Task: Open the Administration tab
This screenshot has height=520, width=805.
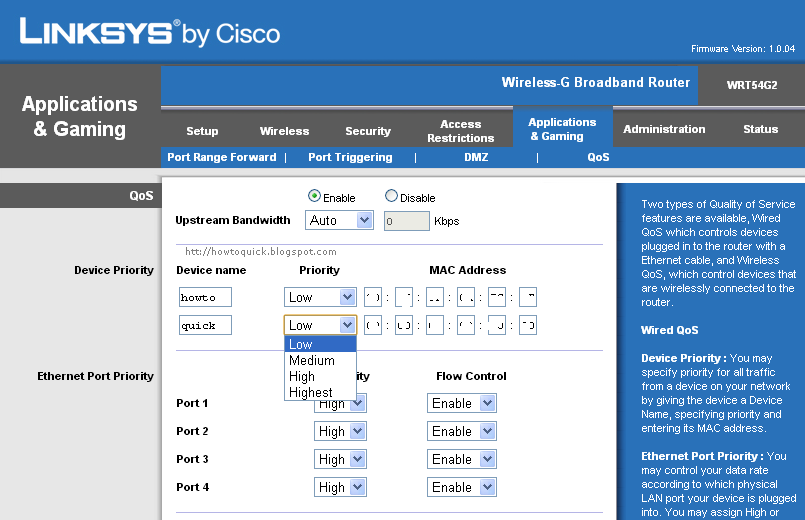Action: [664, 129]
